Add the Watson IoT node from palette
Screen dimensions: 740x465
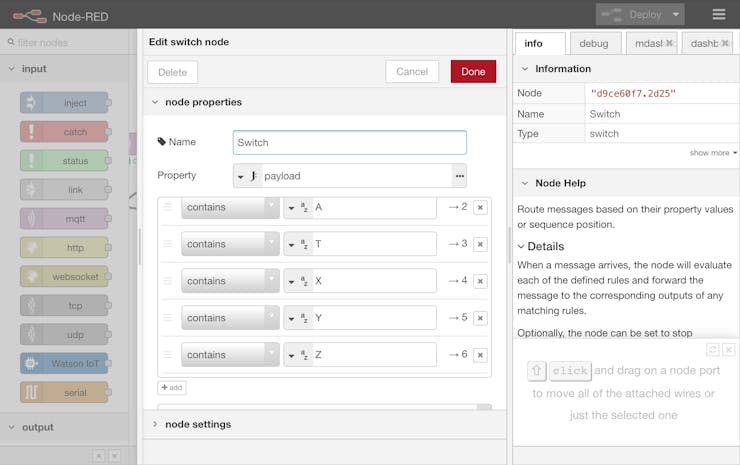tap(64, 364)
